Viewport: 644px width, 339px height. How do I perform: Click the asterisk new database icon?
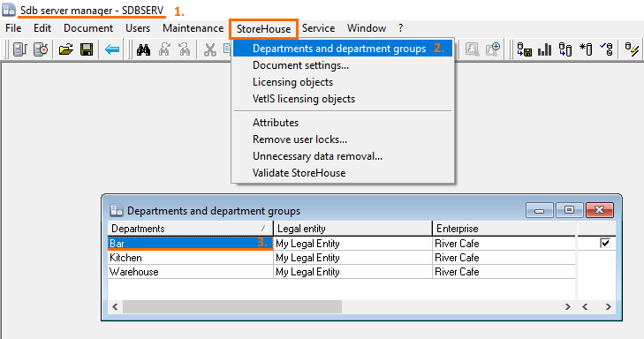[586, 49]
